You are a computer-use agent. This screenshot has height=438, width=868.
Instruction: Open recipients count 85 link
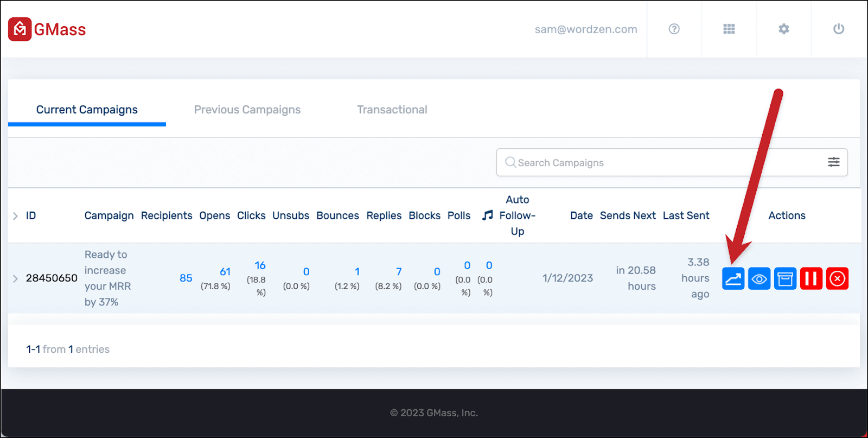click(x=186, y=278)
